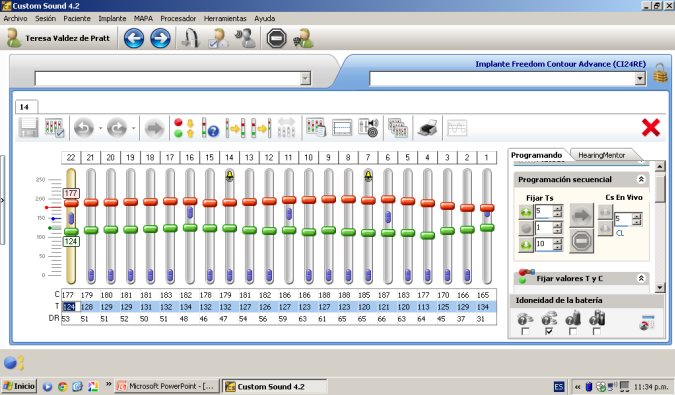This screenshot has width=675, height=395.
Task: Click electrode 14 red C-level slider handle
Action: [229, 202]
